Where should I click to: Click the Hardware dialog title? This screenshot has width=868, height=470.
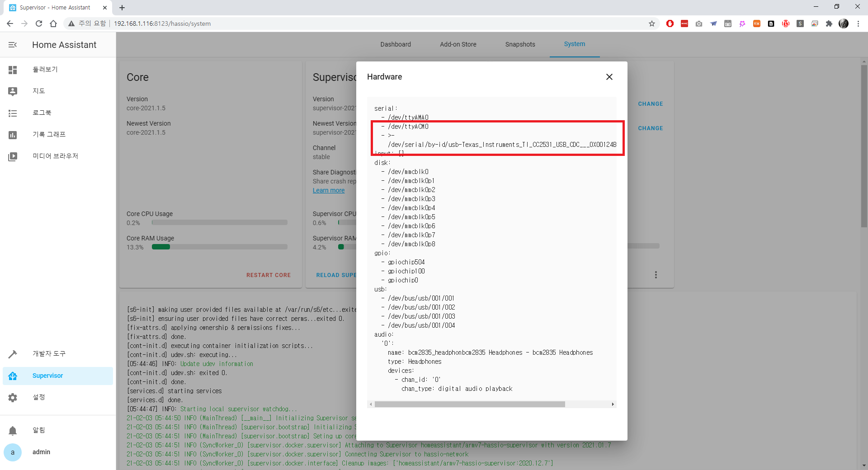pos(384,77)
